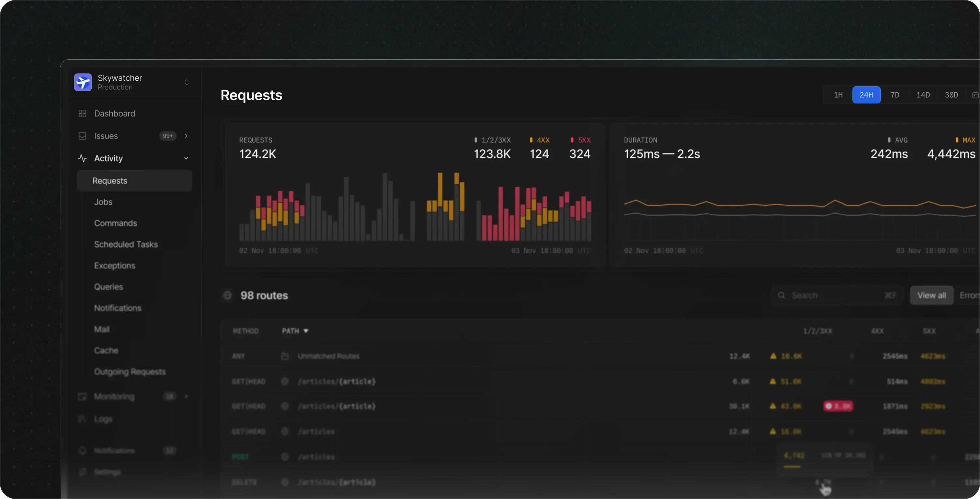Click the Monitoring screen icon
Viewport: 980px width, 499px height.
point(82,397)
